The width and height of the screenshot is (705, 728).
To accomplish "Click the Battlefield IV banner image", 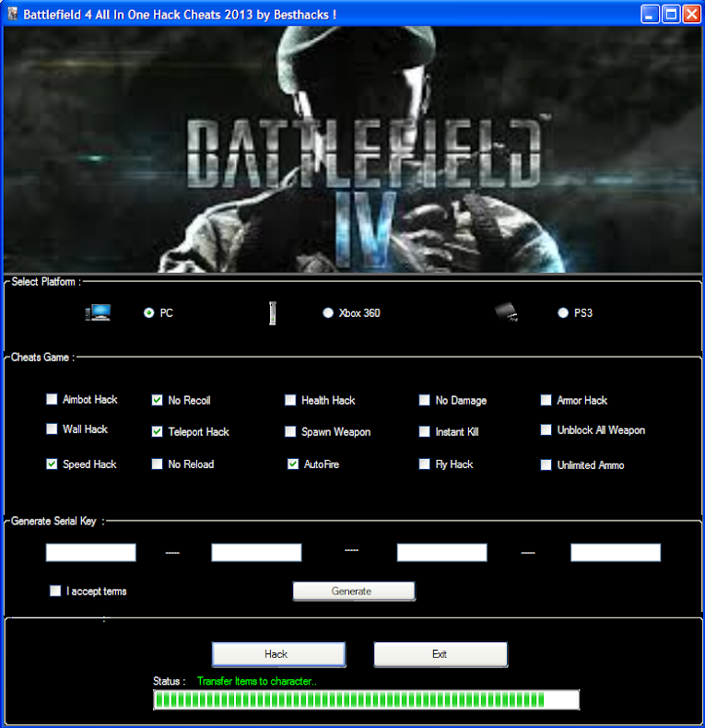I will (352, 149).
